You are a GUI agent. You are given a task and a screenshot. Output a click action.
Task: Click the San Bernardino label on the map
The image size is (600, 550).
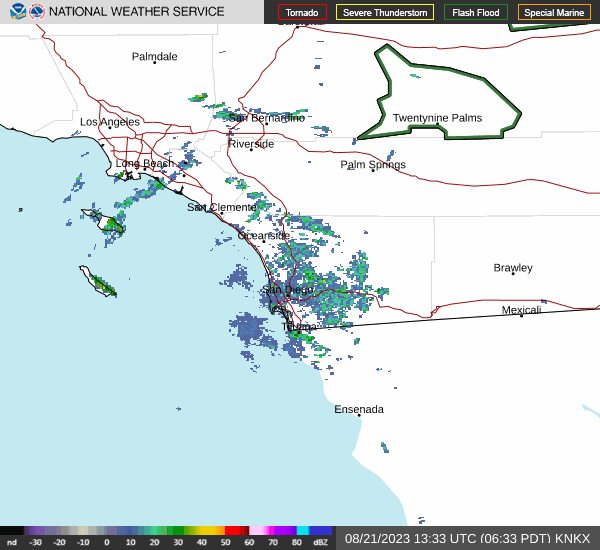tap(266, 118)
